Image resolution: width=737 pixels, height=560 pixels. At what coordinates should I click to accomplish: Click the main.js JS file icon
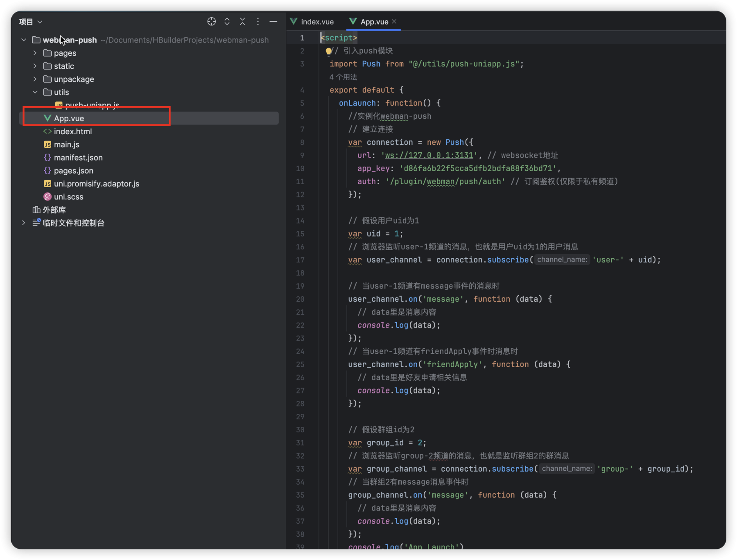click(47, 145)
